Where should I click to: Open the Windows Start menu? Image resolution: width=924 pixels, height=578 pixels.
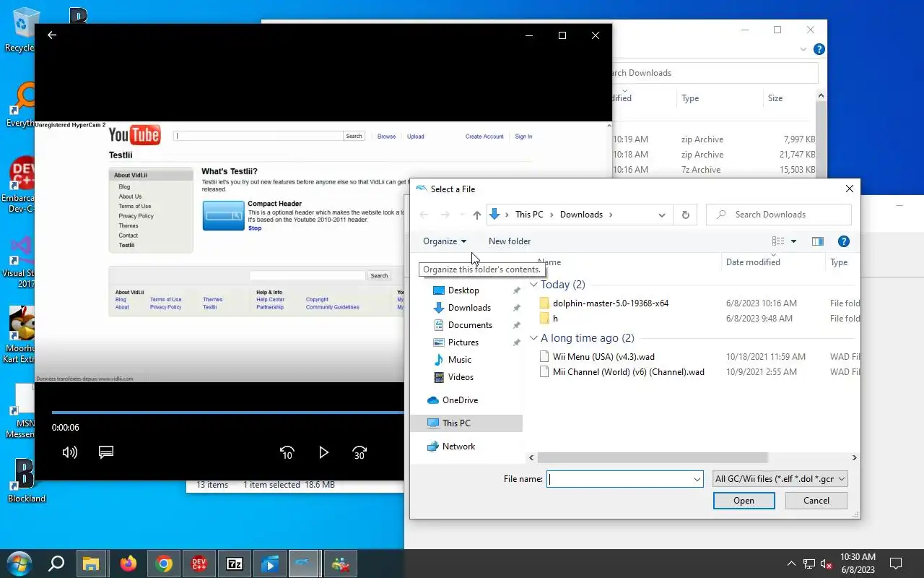[19, 564]
